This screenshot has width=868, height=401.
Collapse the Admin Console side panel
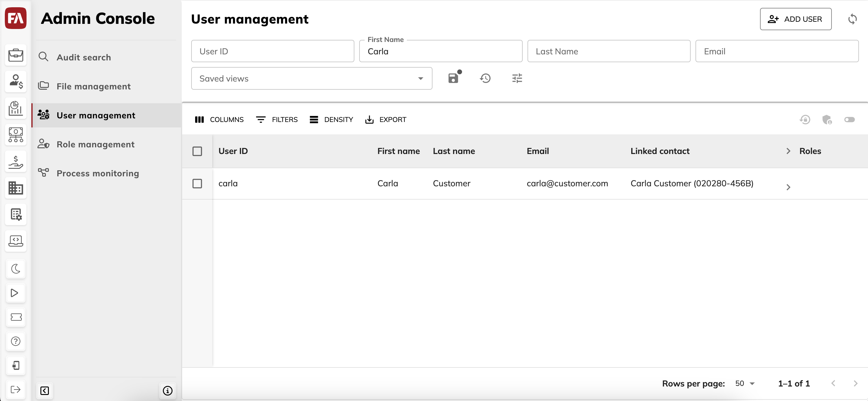pyautogui.click(x=44, y=390)
